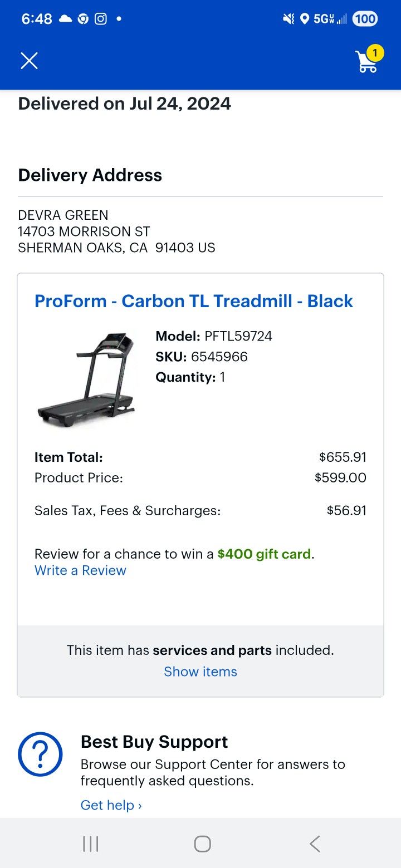
Task: Click the Best Buy Support question mark icon
Action: (x=40, y=754)
